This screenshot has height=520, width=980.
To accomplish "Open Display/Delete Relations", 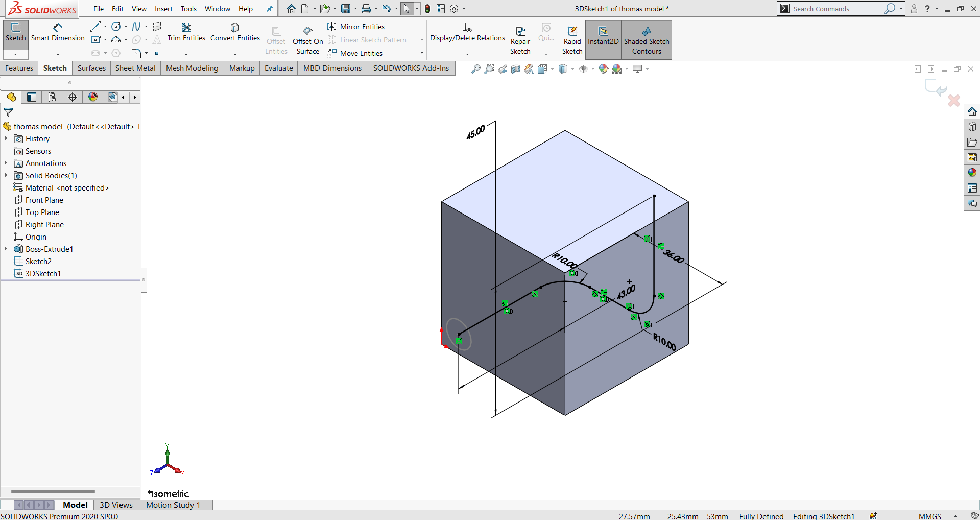I will coord(467,33).
